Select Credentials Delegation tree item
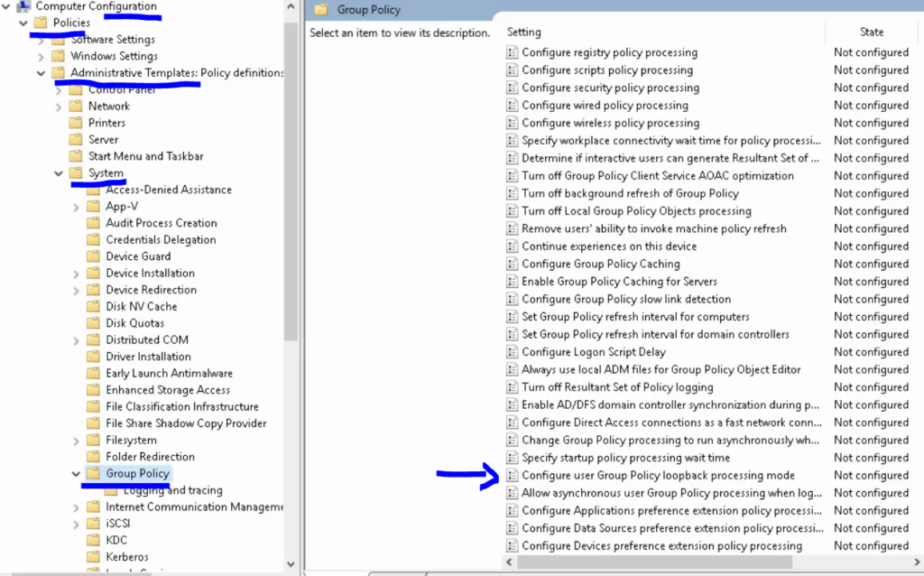This screenshot has width=924, height=576. tap(161, 240)
